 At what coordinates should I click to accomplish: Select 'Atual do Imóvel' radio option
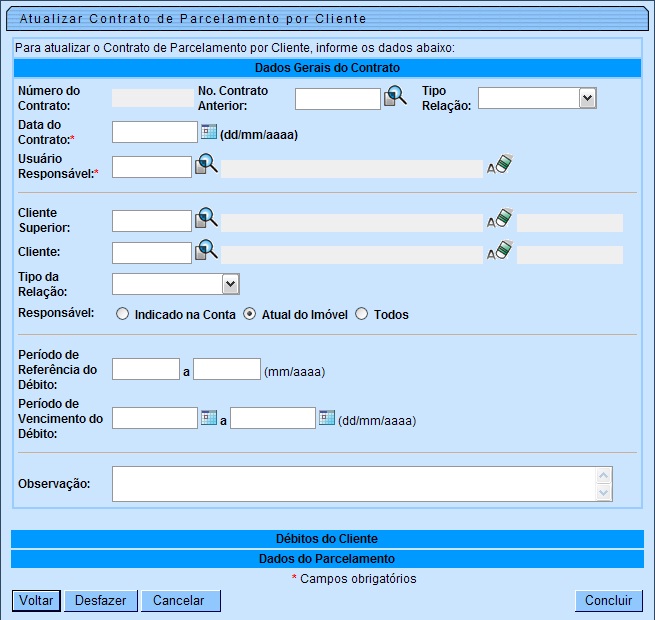point(250,314)
